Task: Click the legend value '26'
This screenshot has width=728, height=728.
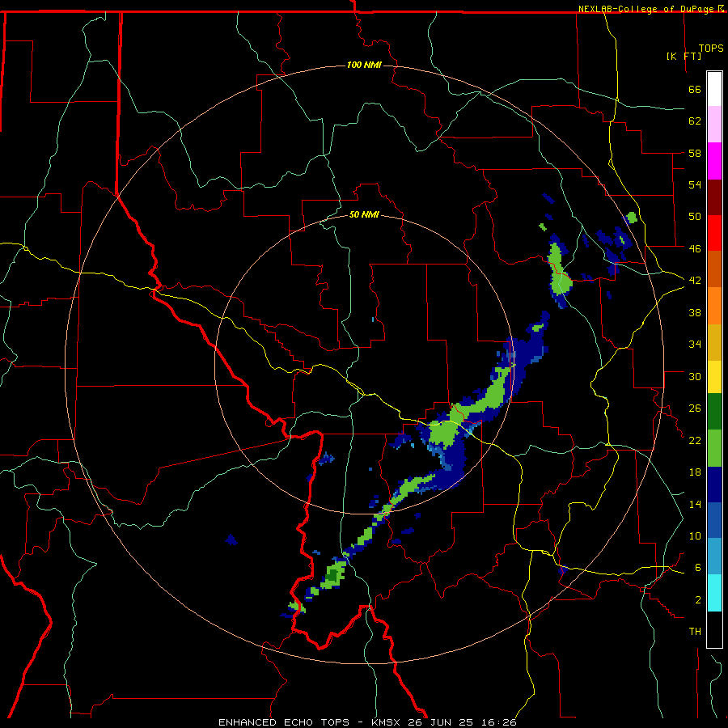Action: 695,408
